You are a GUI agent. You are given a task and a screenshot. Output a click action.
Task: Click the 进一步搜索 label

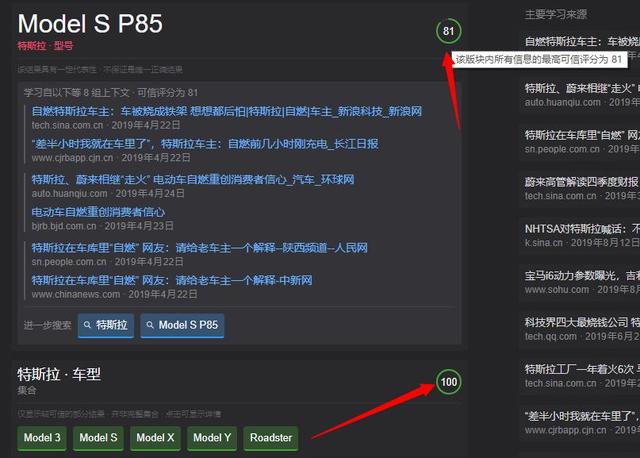point(47,325)
